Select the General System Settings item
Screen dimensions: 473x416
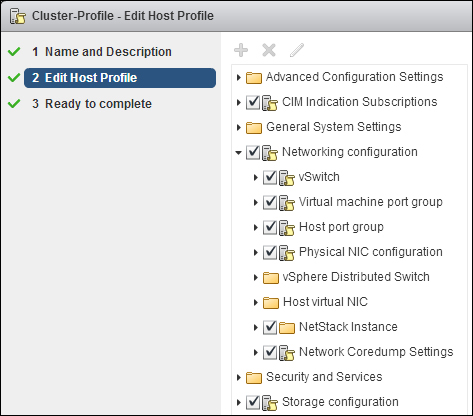(334, 127)
